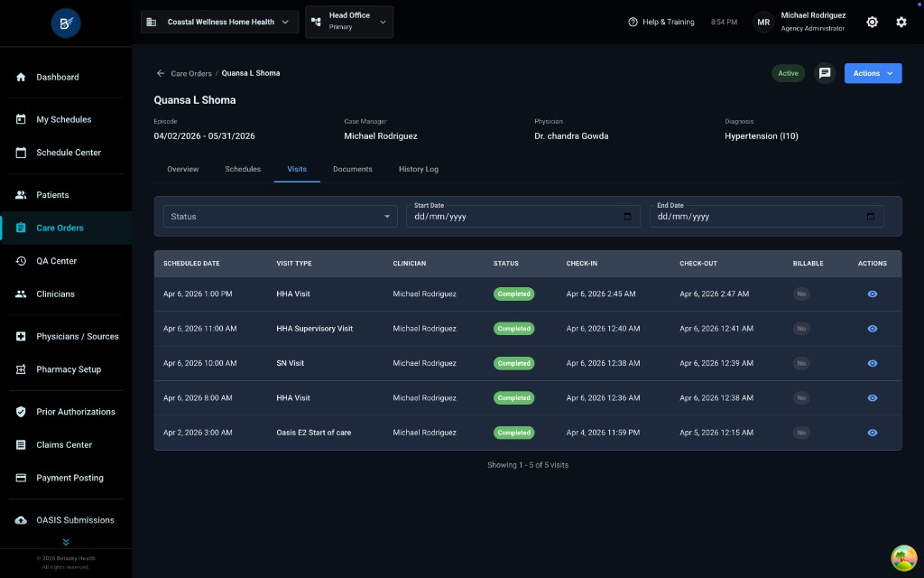Click the palm tree avatar at bottom right
The width and height of the screenshot is (924, 578).
903,558
